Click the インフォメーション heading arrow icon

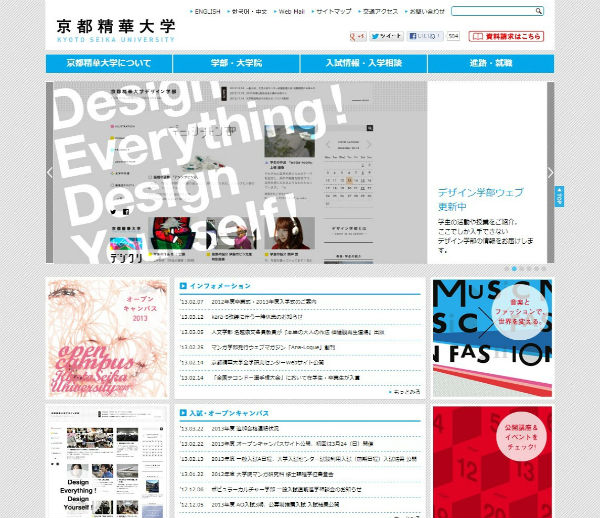[183, 286]
